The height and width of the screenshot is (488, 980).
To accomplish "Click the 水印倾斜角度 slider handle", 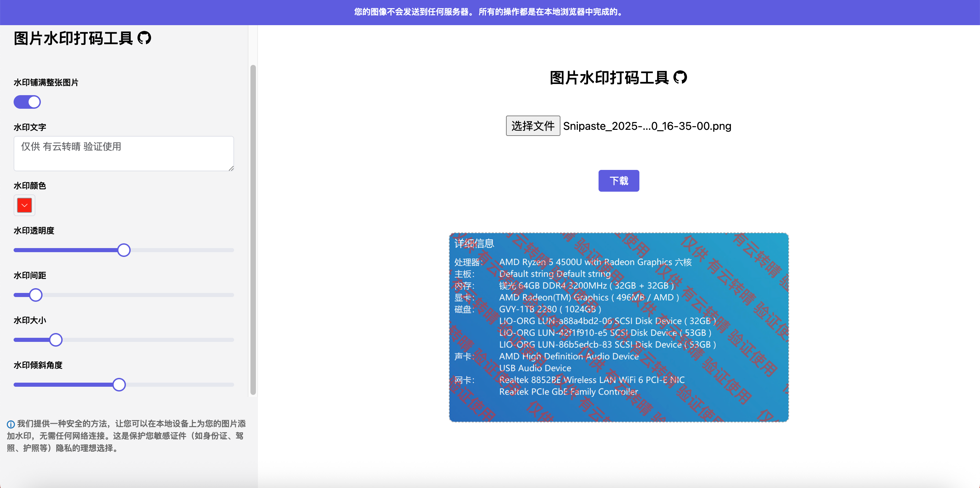I will pyautogui.click(x=119, y=385).
